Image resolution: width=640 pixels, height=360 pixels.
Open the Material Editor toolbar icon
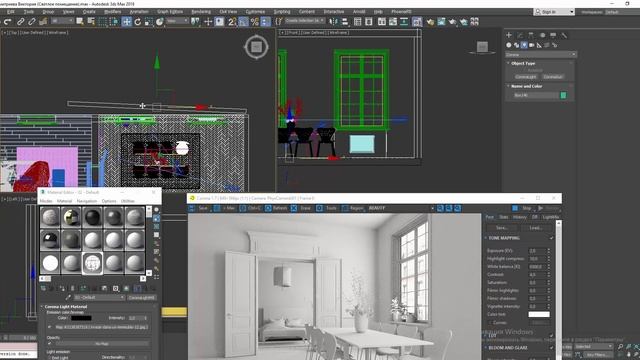(417, 22)
